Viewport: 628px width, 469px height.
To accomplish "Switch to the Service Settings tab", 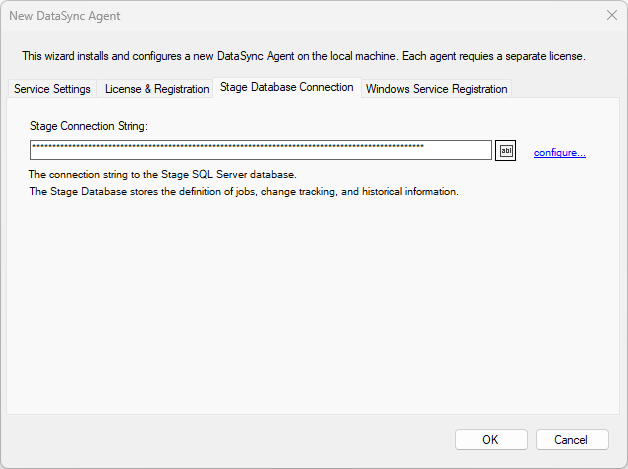I will coord(53,89).
